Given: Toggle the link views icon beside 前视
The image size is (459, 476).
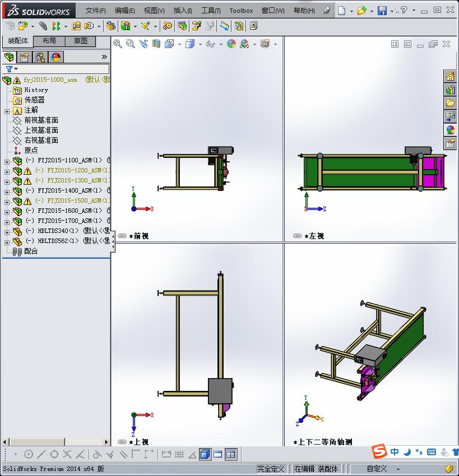Looking at the screenshot, I should click(122, 236).
